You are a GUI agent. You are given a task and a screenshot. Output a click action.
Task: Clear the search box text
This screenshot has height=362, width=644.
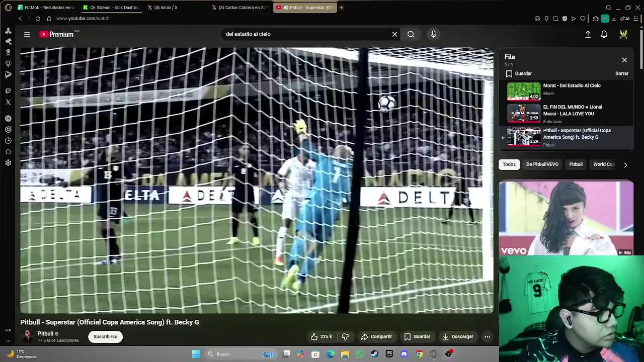[x=395, y=34]
